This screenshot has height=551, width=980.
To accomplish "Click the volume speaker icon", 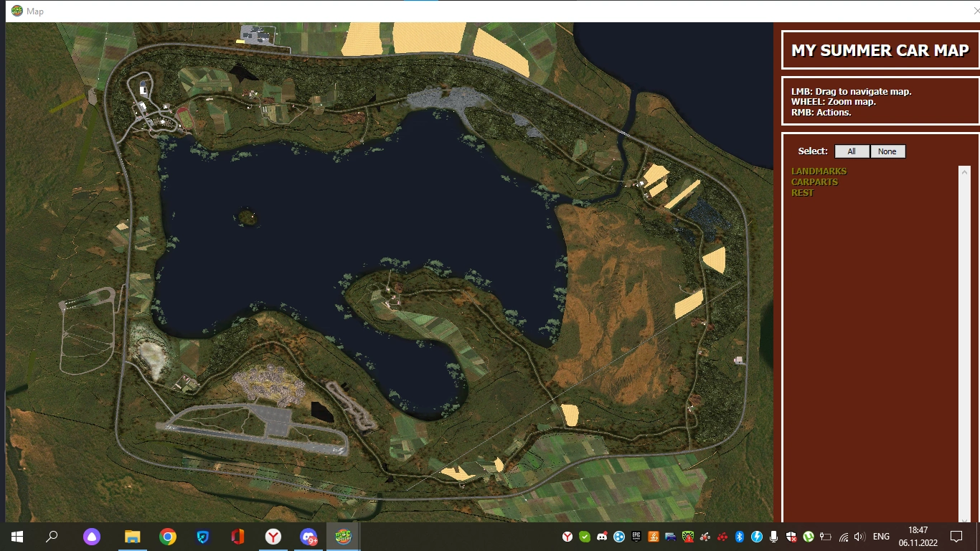I will [x=859, y=537].
